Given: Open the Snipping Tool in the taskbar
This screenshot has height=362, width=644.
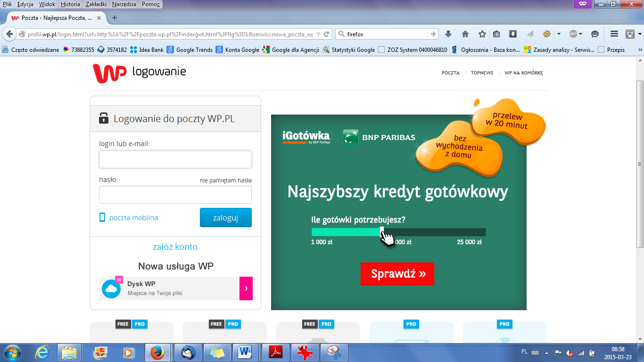Looking at the screenshot, I should point(334,353).
